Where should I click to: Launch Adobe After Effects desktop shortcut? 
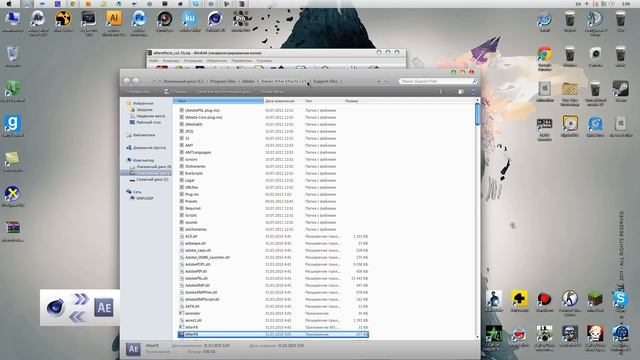pyautogui.click(x=38, y=19)
